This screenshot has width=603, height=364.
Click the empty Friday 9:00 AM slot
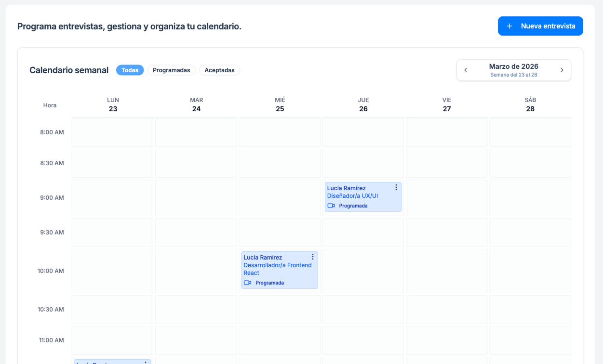point(446,196)
